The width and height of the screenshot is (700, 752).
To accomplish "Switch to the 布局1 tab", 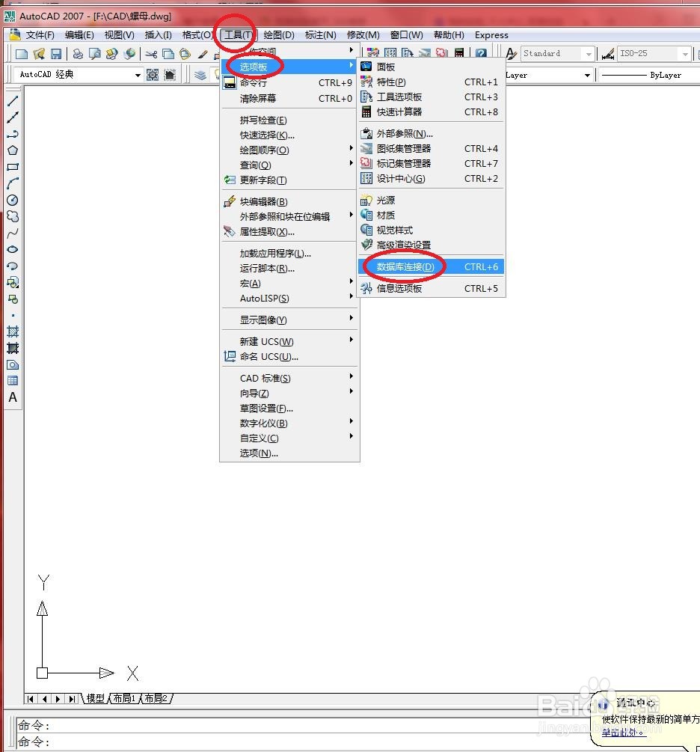I will point(125,698).
